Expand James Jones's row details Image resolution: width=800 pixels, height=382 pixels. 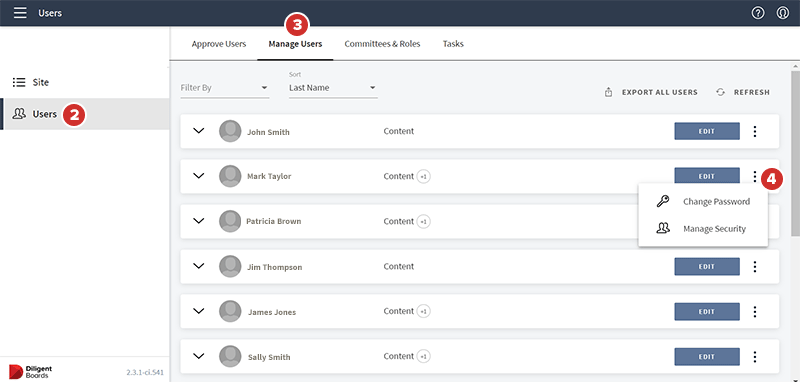[198, 311]
